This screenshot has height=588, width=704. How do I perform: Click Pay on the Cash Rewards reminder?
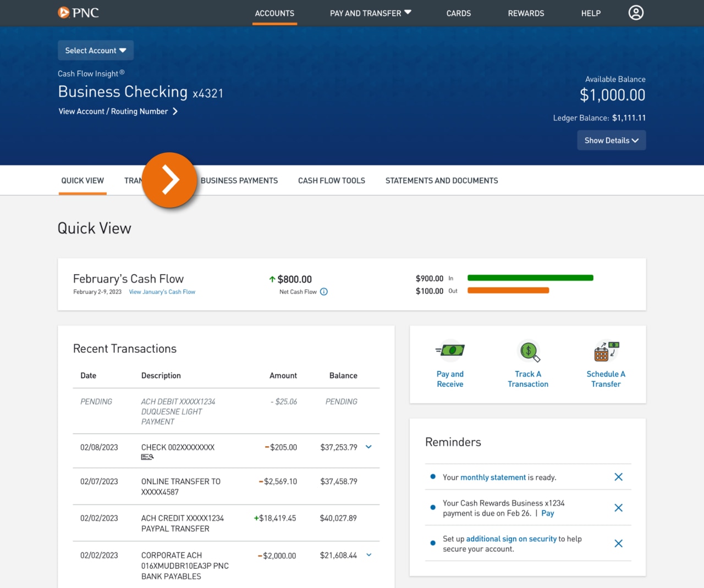pyautogui.click(x=547, y=513)
